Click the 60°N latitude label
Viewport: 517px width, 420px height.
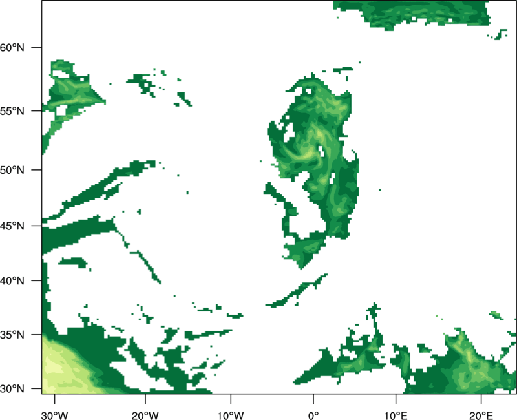click(x=12, y=47)
